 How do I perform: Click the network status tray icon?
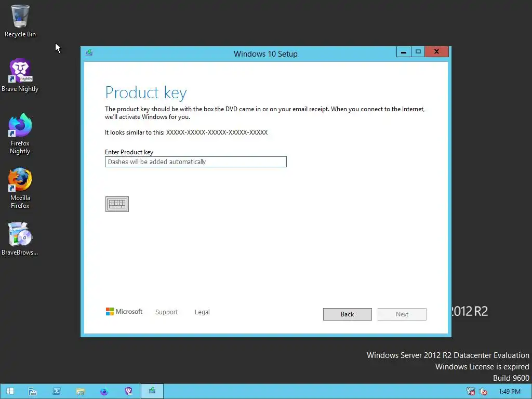[471, 391]
